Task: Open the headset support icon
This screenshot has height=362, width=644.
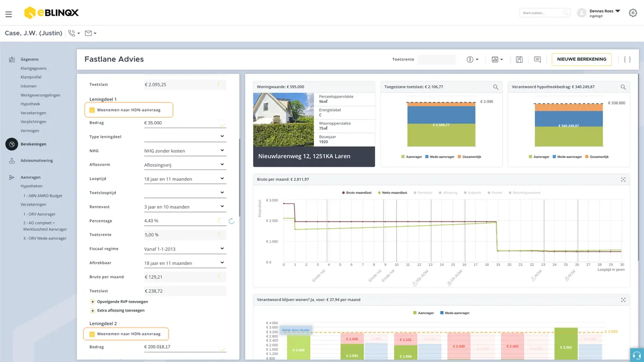Action: pos(637,355)
